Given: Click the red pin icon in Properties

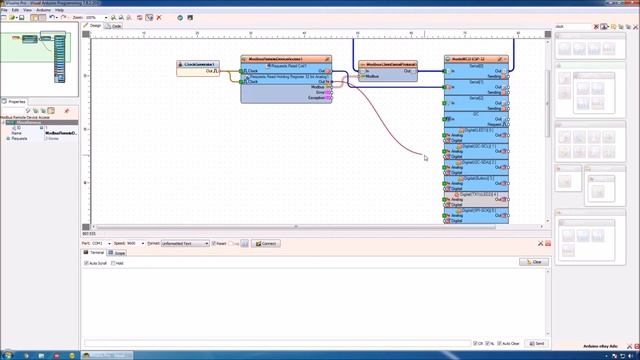Looking at the screenshot, I should tap(67, 111).
